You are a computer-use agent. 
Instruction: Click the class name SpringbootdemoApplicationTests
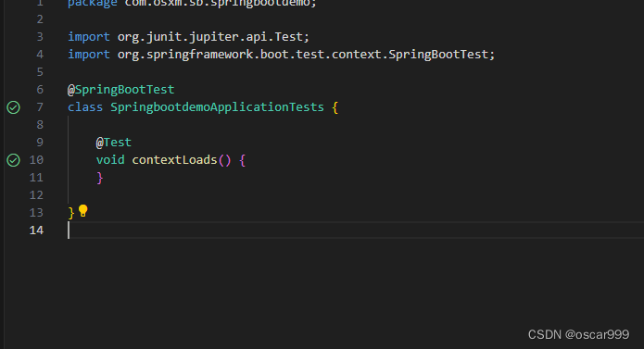pyautogui.click(x=217, y=107)
